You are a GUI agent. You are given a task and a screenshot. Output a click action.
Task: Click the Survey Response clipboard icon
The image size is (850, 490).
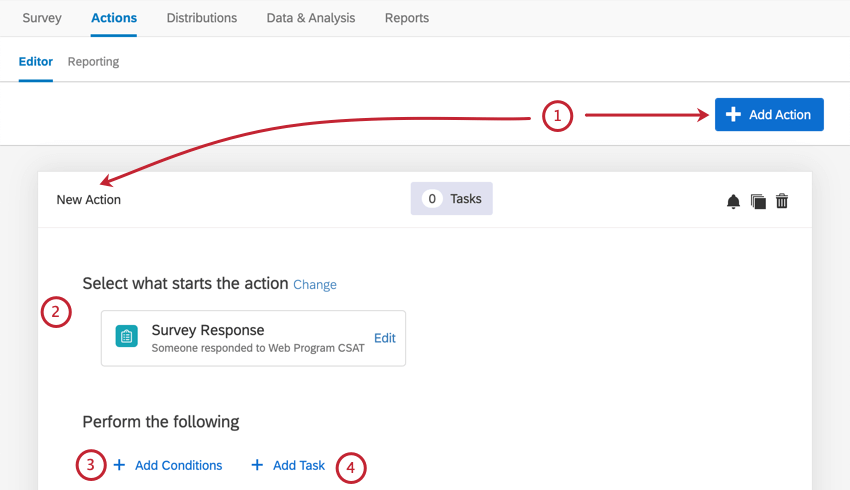(x=126, y=336)
